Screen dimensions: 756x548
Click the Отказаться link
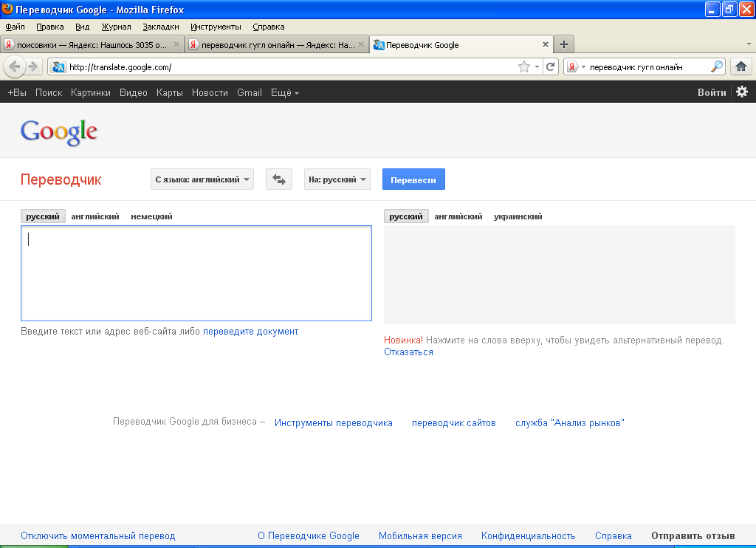coord(408,352)
